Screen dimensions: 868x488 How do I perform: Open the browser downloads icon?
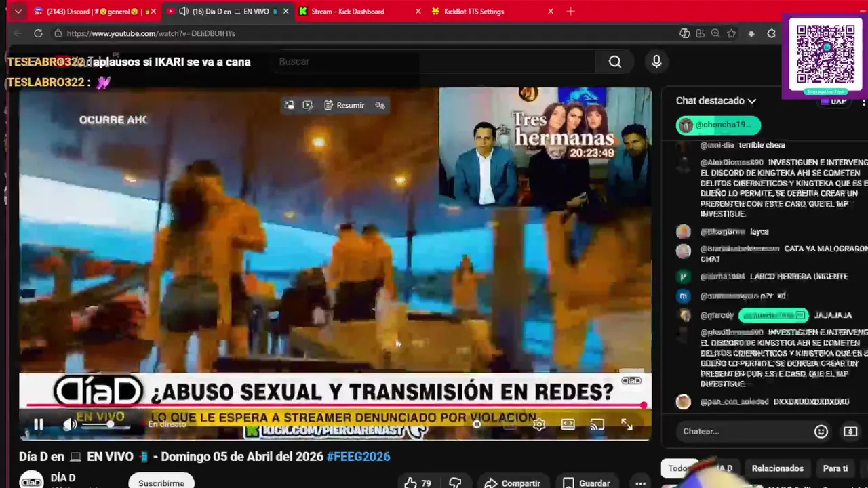[751, 33]
